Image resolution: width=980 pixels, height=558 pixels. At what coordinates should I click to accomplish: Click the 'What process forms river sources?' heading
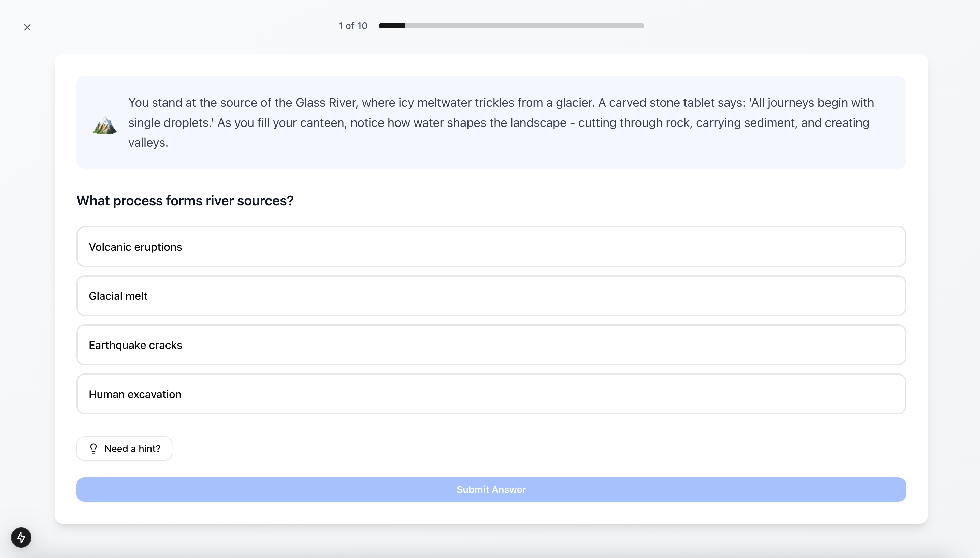pos(185,201)
